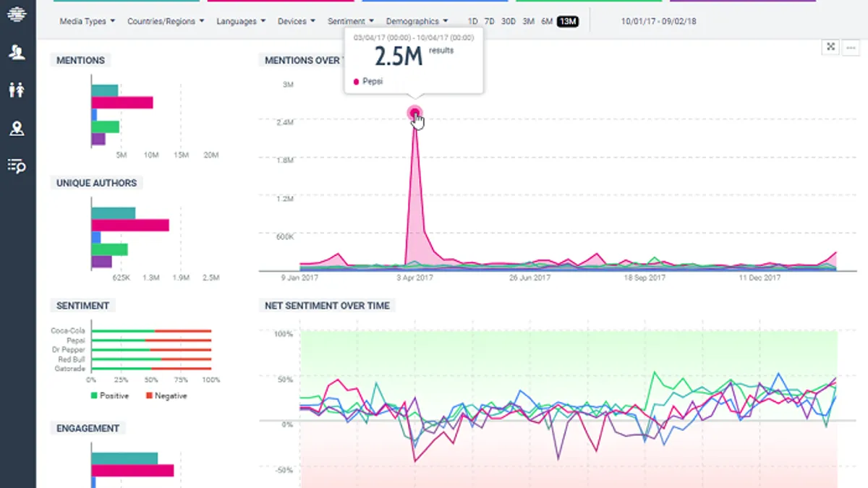Select the 1D time range

click(473, 22)
